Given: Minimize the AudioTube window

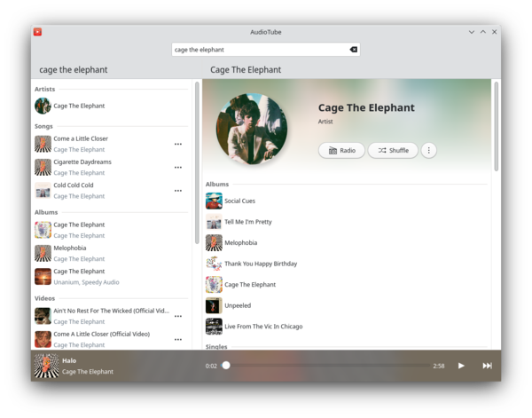Looking at the screenshot, I should point(472,32).
